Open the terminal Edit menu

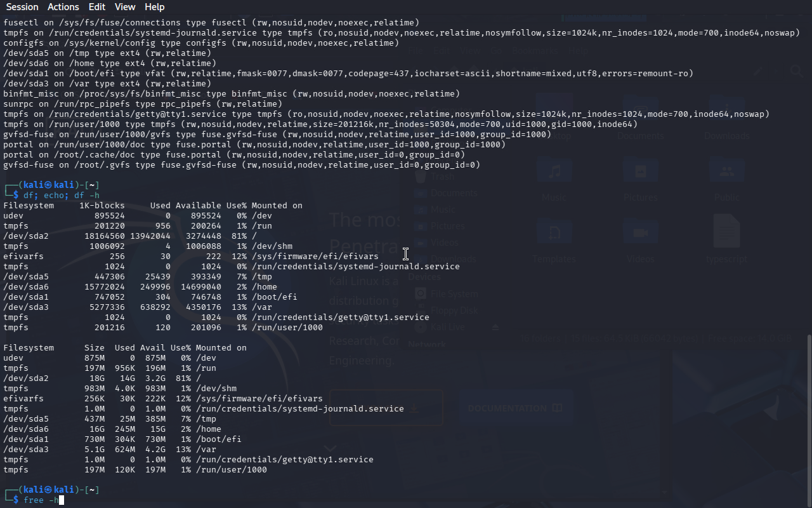pyautogui.click(x=97, y=7)
